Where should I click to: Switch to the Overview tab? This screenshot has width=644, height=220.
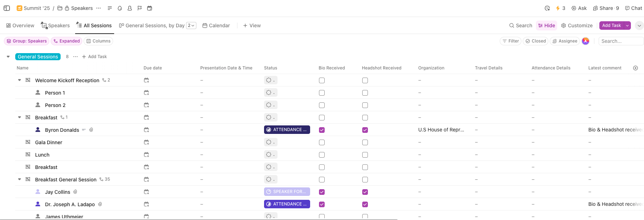coord(20,26)
